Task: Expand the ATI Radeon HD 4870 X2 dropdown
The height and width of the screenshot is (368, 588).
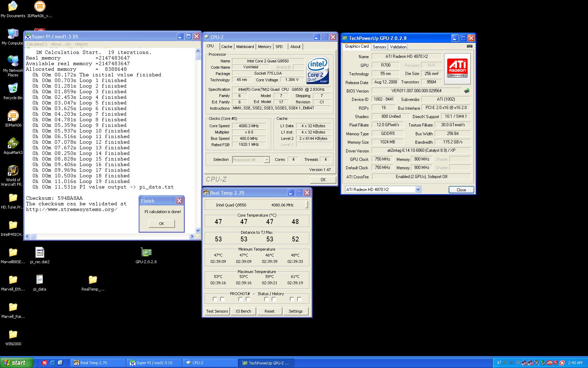Action: (418, 190)
